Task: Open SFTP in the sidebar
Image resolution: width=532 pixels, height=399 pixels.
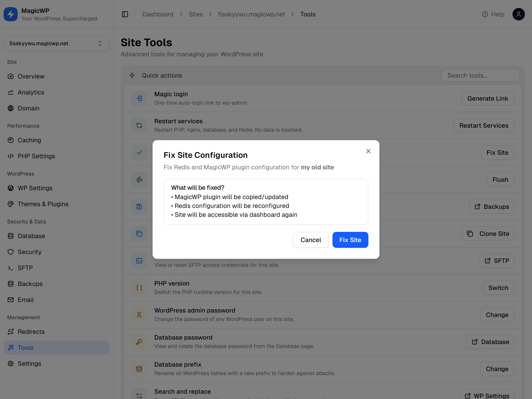Action: [57, 268]
